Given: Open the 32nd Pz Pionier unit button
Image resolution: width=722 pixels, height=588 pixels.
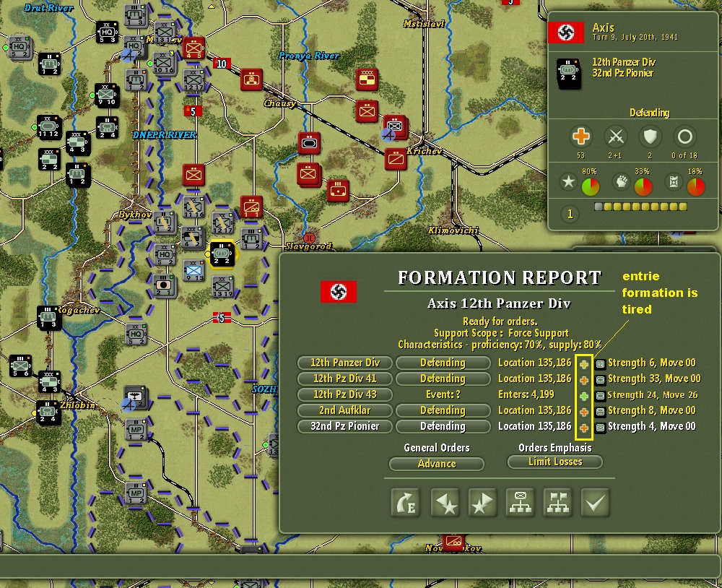Looking at the screenshot, I should 345,427.
